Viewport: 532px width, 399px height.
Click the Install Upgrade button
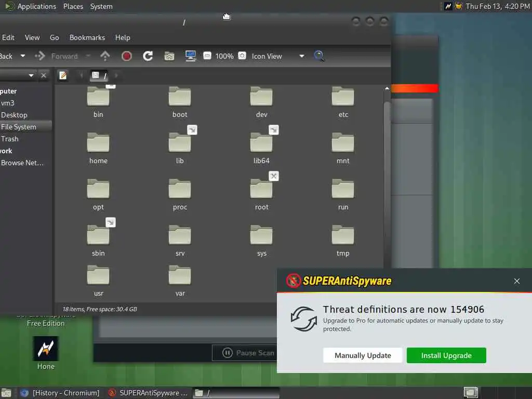446,355
